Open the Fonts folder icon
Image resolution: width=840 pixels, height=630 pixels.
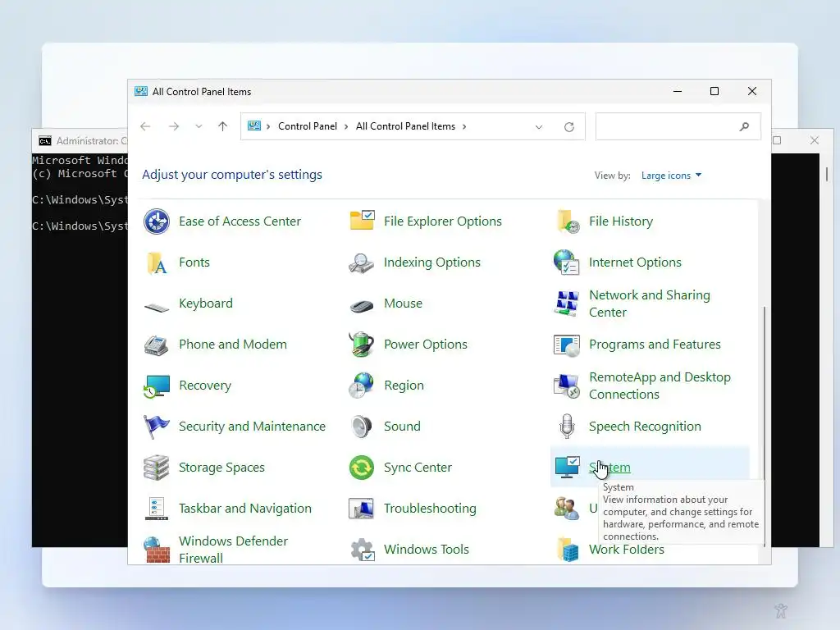[x=157, y=262]
